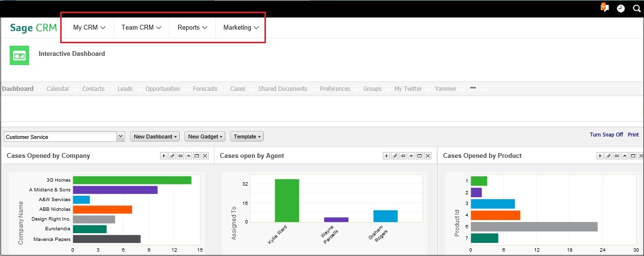644x256 pixels.
Task: Pin the Cases Opened by Product gadget
Action: pos(616,156)
